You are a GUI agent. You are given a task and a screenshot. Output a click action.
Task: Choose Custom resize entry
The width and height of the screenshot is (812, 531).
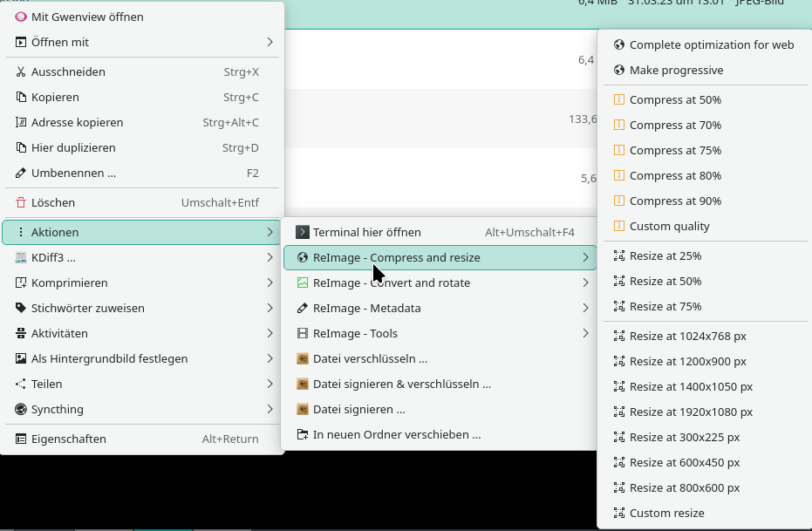[666, 513]
